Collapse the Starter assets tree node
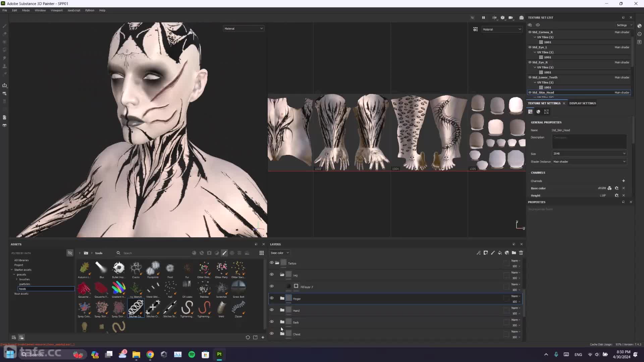644x362 pixels. tap(12, 269)
